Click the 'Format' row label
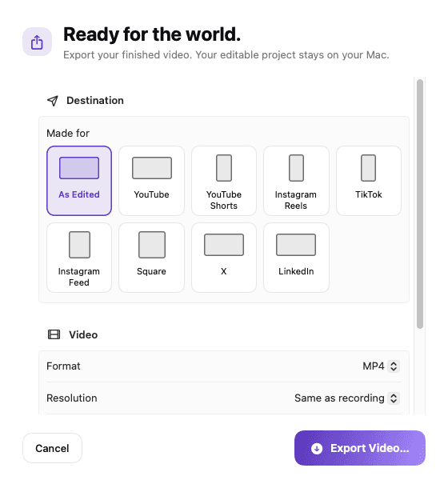 [x=63, y=366]
